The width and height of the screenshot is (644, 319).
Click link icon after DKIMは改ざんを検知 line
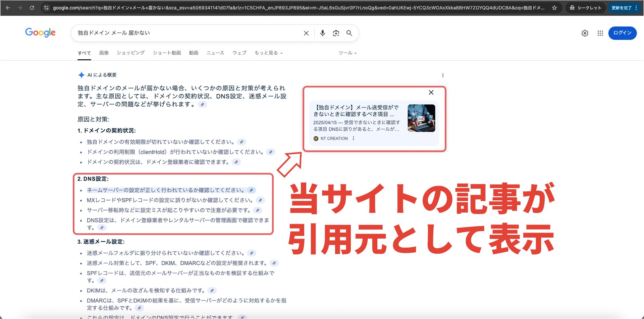212,291
